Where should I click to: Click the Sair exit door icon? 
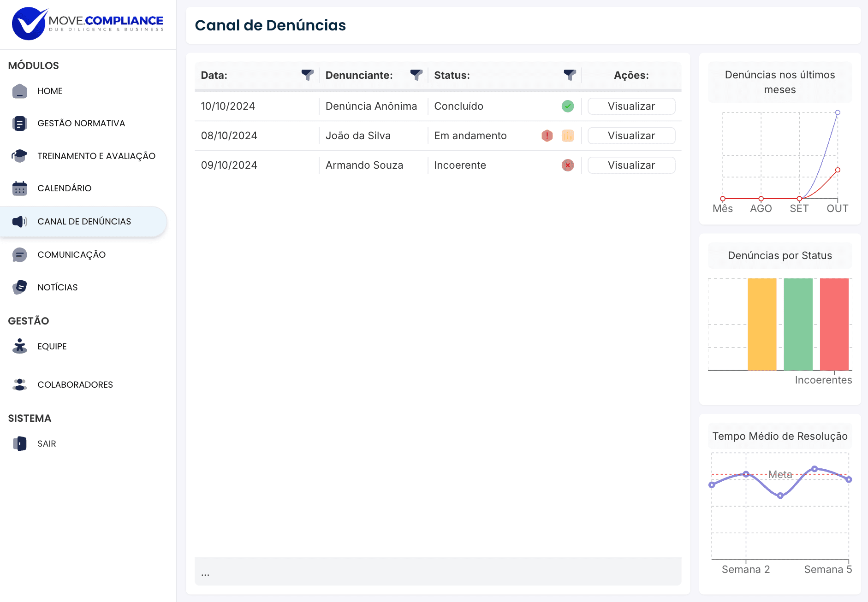[x=19, y=443]
